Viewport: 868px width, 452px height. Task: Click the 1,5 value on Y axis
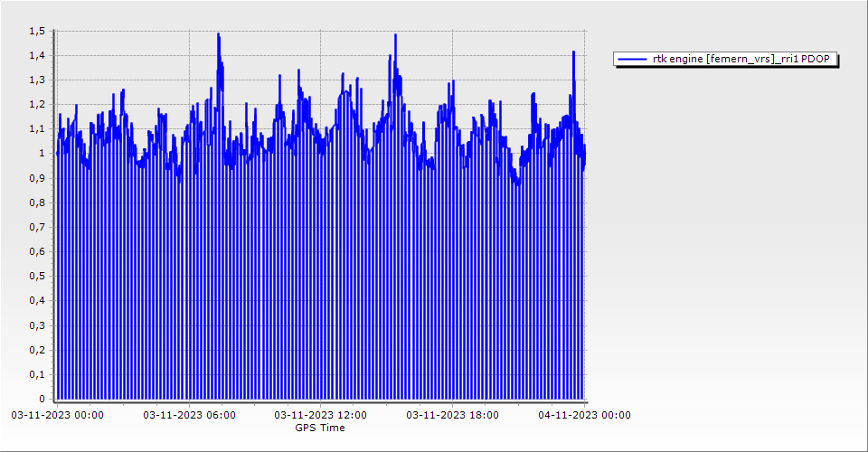36,31
